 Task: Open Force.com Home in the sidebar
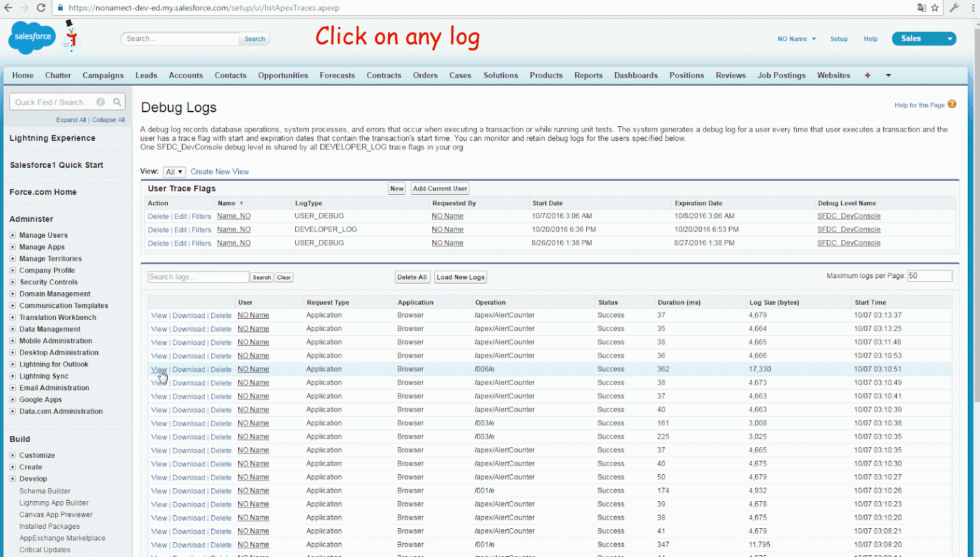coord(43,192)
